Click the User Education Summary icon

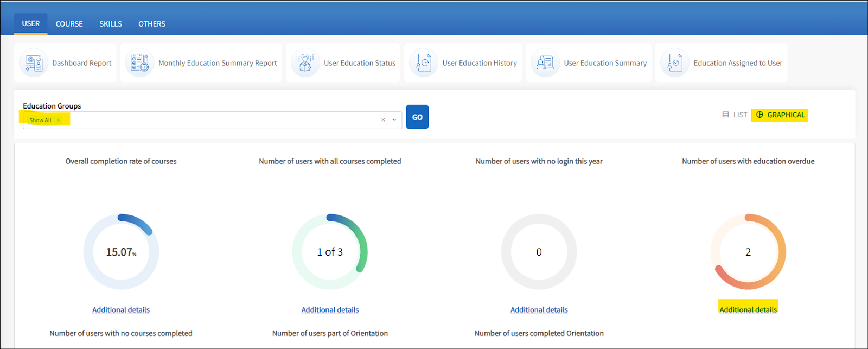[x=545, y=63]
